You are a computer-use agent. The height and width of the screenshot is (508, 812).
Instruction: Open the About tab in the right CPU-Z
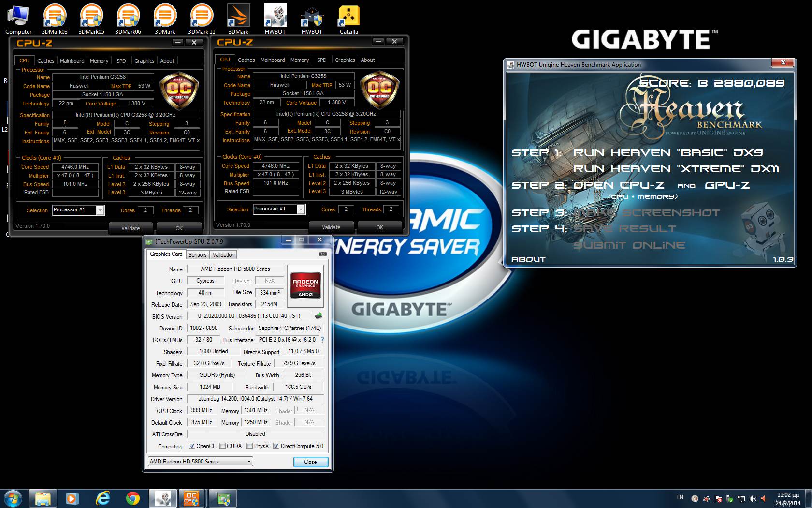368,60
